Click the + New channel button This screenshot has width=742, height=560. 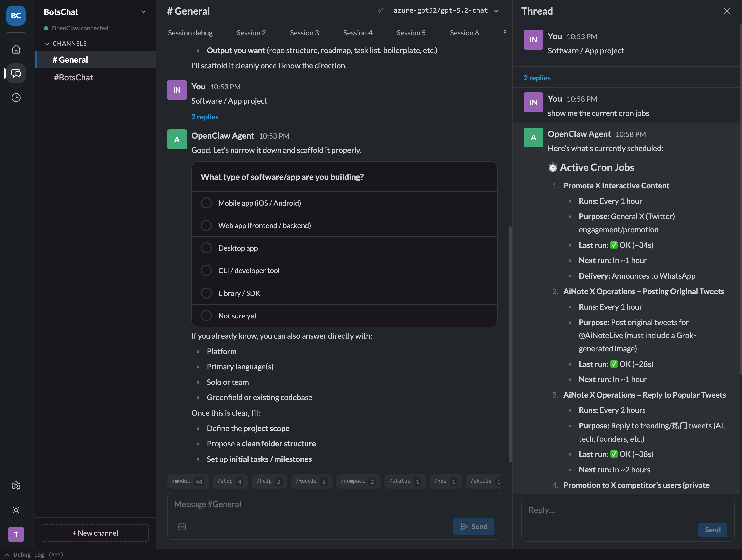[95, 533]
